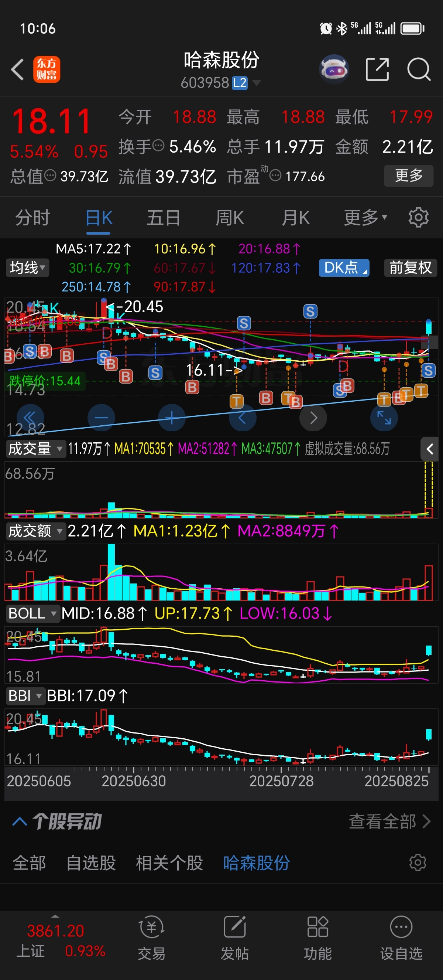Image resolution: width=443 pixels, height=980 pixels.
Task: Tap the MA2:8849万 turnover value
Action: [288, 531]
